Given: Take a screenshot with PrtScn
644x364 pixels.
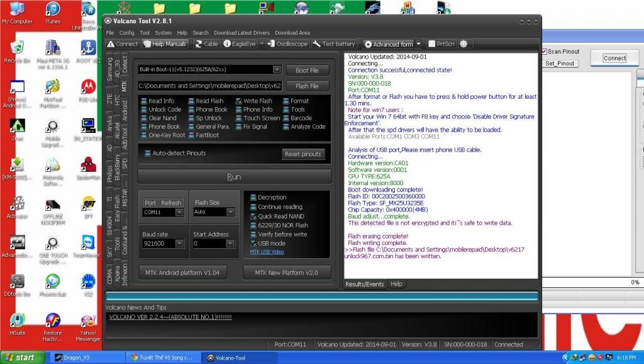Looking at the screenshot, I should point(441,44).
